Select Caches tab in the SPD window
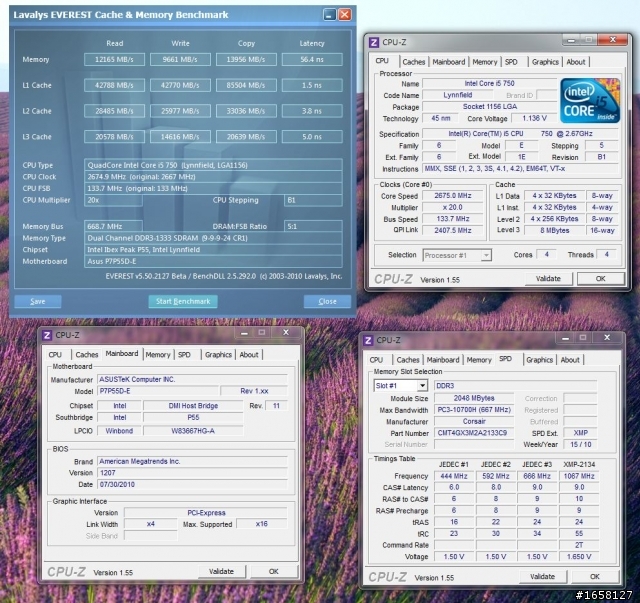This screenshot has width=640, height=603. coord(408,360)
